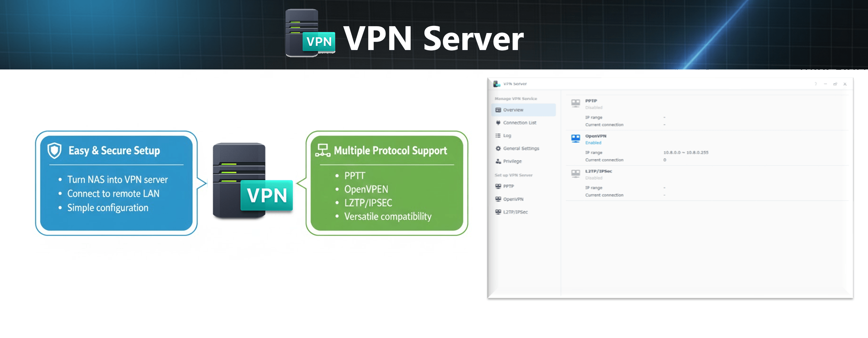Select the Privilege user icon

[x=498, y=161]
